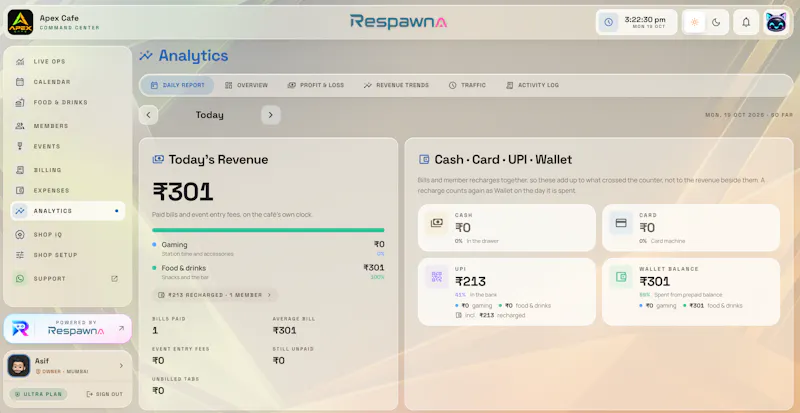The image size is (800, 413).
Task: Open the Profit & Loss tab
Action: tap(316, 85)
